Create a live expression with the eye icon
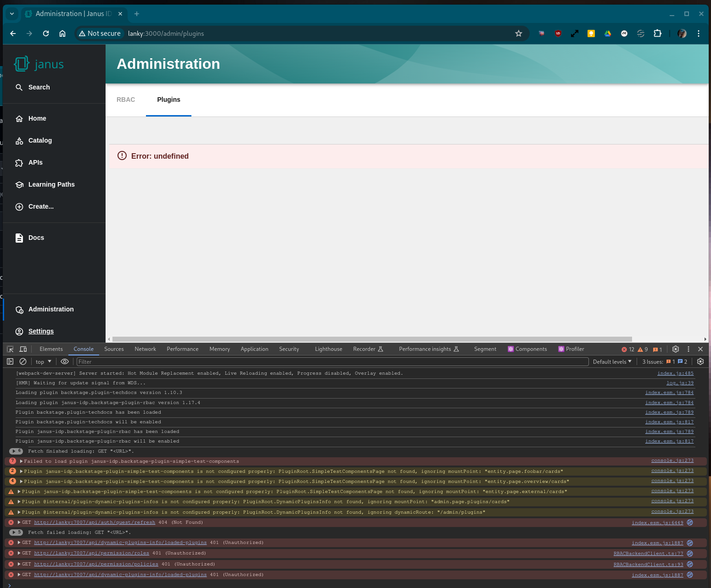Screen dimensions: 711x588 (x=65, y=361)
